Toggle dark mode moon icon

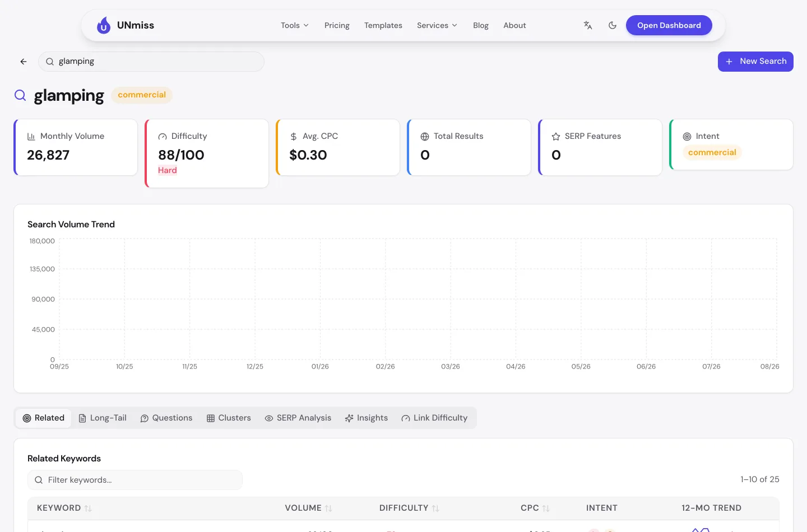pos(613,25)
